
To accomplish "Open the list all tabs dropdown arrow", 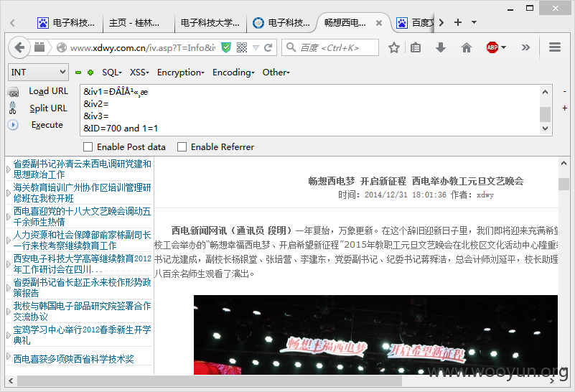I will [x=475, y=22].
